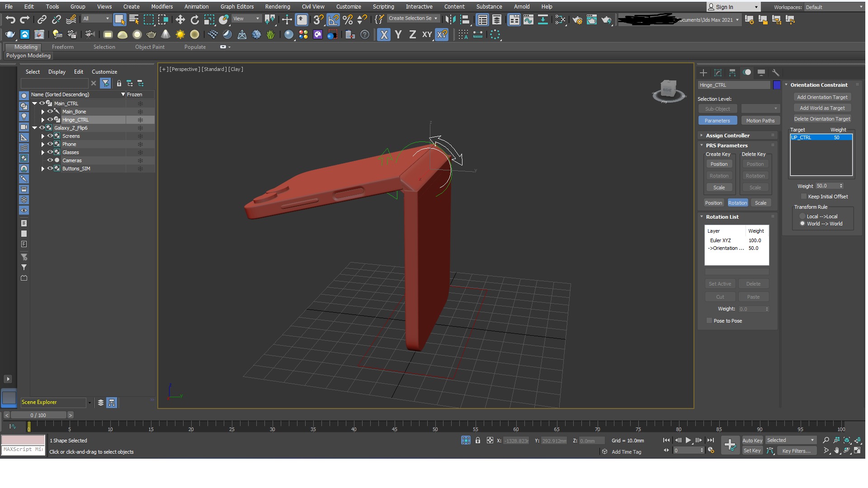Open the Hierarchy command panel tab
The height and width of the screenshot is (488, 868).
(x=732, y=73)
